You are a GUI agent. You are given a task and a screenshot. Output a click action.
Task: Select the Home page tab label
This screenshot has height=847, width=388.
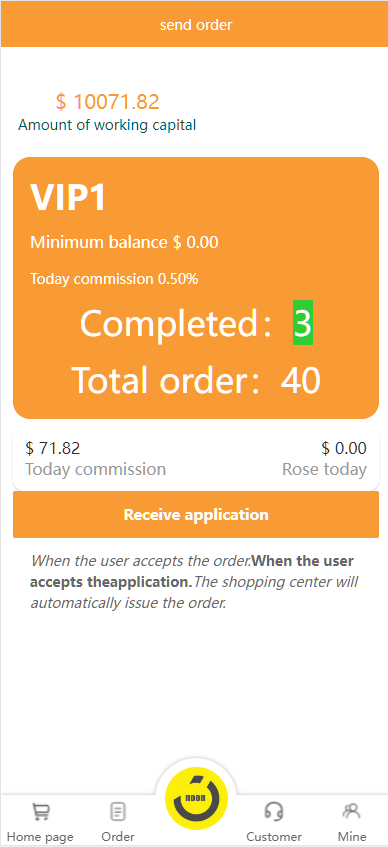click(x=41, y=837)
